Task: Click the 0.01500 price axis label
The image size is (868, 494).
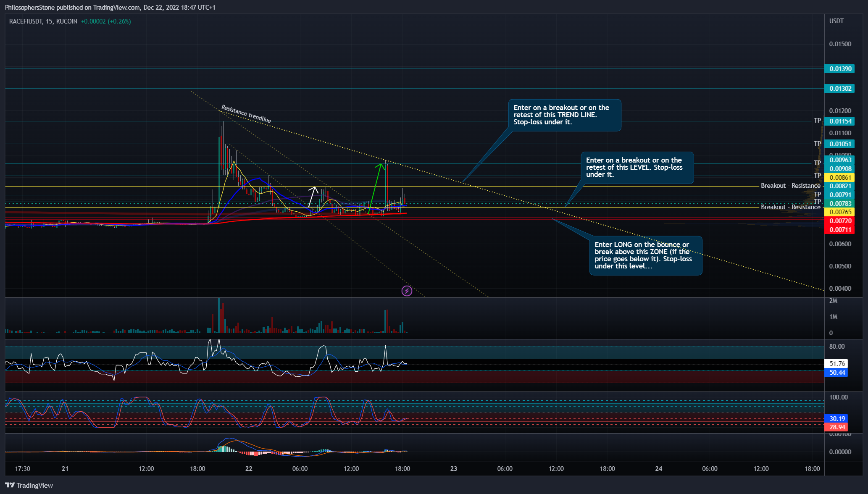Action: (x=840, y=44)
